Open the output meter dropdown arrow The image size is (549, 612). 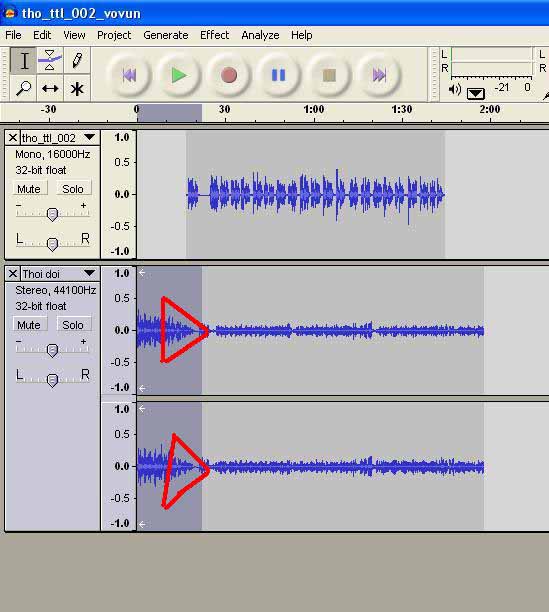coord(476,93)
